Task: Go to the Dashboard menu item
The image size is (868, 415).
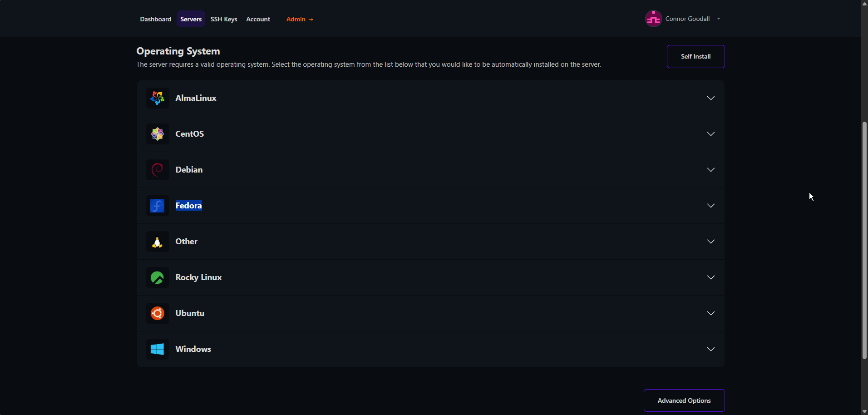Action: click(156, 19)
